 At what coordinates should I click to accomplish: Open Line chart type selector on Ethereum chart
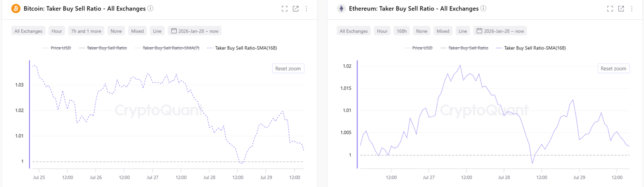coord(463,31)
